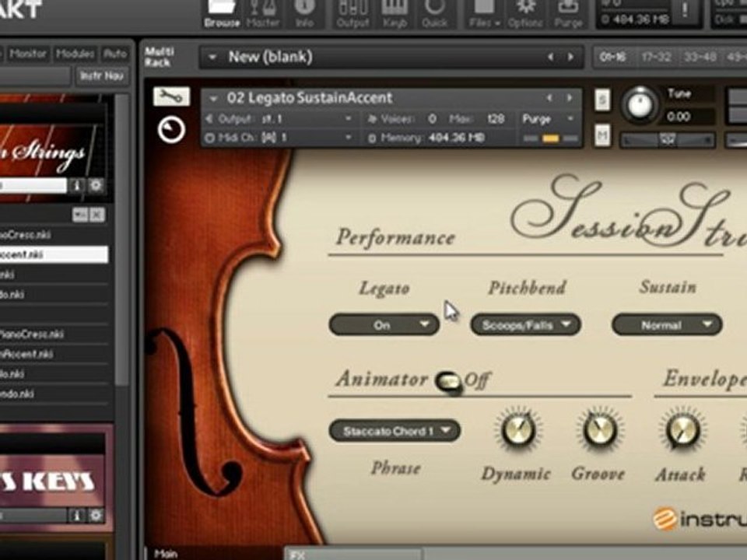
Task: Open the instrument Purge dropdown
Action: point(549,118)
